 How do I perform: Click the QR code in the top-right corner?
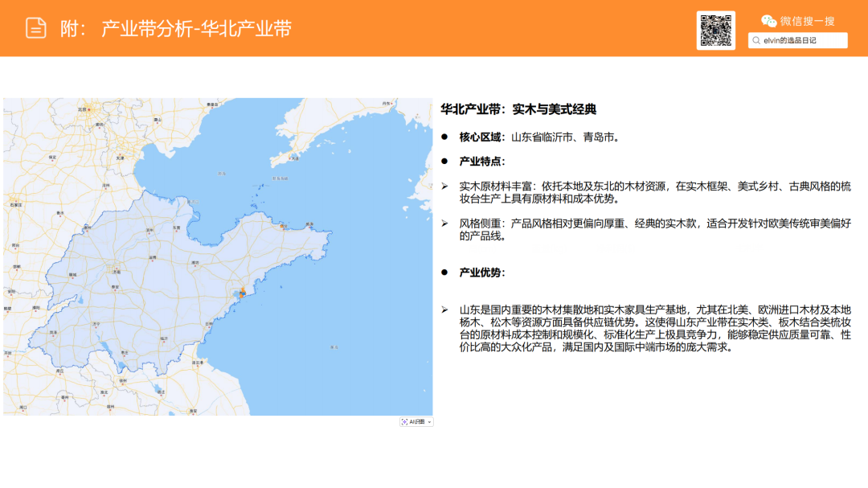[x=716, y=30]
